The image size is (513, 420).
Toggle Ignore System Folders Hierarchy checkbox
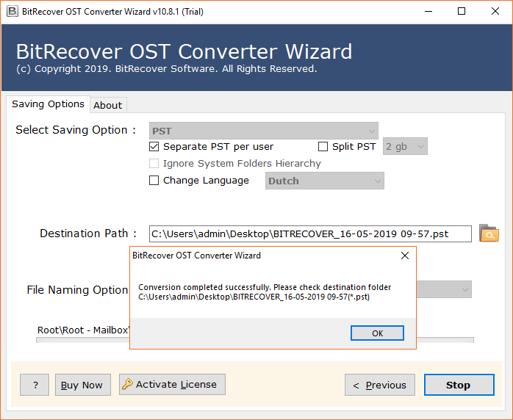(154, 164)
